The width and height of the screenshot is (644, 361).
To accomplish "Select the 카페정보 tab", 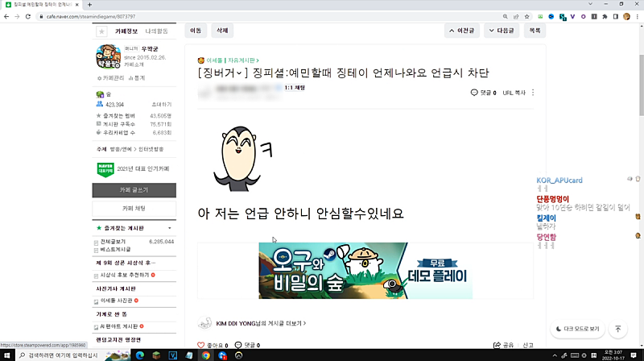I will click(x=126, y=31).
